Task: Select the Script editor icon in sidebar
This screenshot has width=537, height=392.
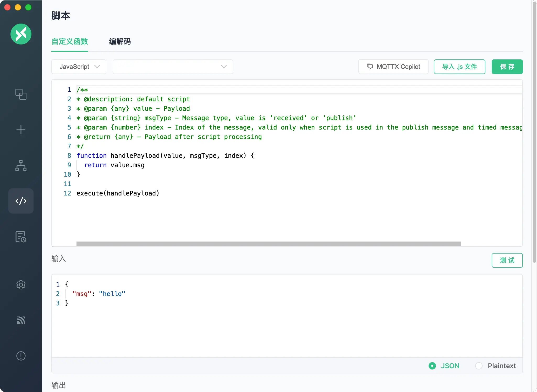Action: 21,201
